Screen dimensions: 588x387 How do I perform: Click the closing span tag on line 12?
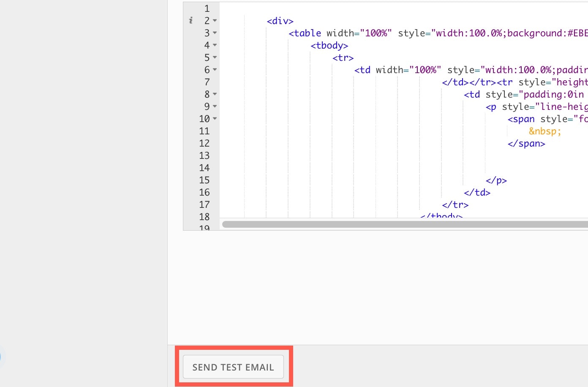click(x=526, y=143)
